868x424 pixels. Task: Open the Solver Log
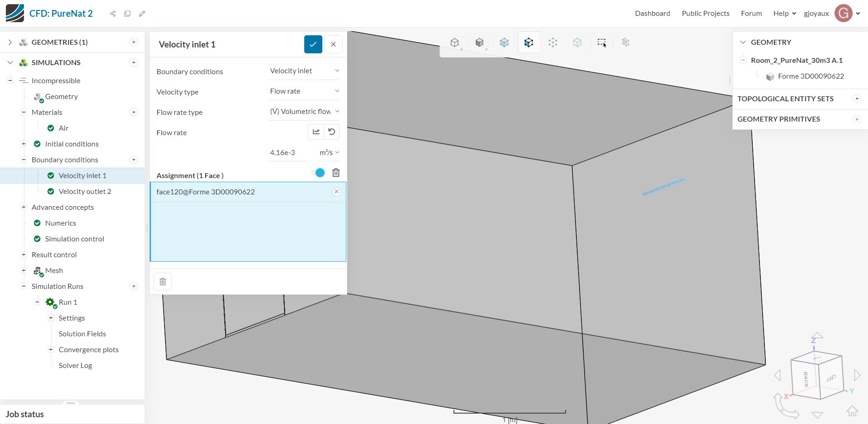click(x=75, y=365)
